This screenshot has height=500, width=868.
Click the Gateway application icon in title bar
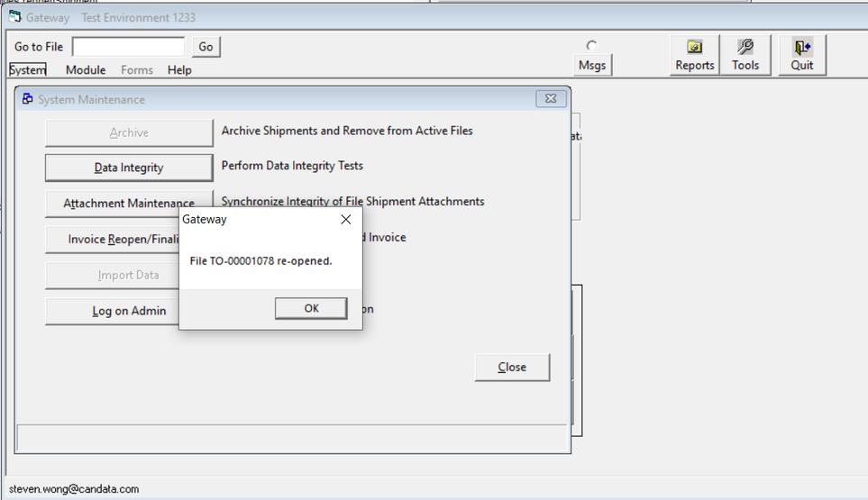coord(14,17)
